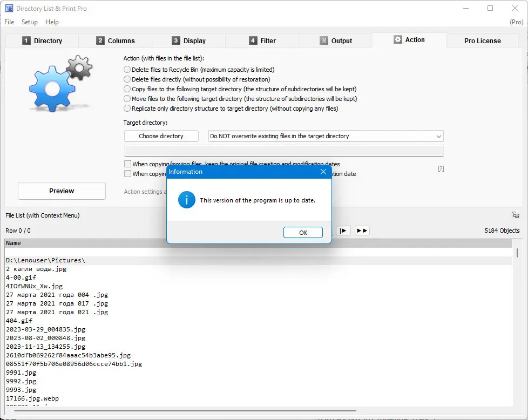528x420 pixels.
Task: Close the Information dialog with X
Action: click(323, 172)
